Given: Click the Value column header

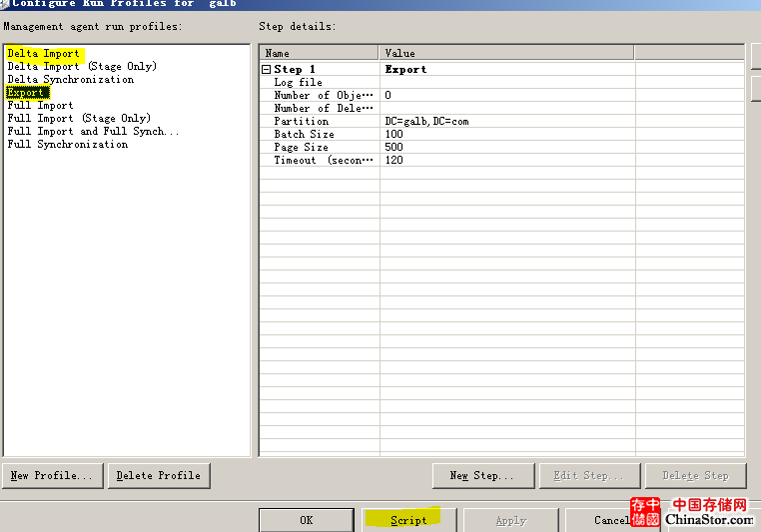Looking at the screenshot, I should [x=505, y=53].
